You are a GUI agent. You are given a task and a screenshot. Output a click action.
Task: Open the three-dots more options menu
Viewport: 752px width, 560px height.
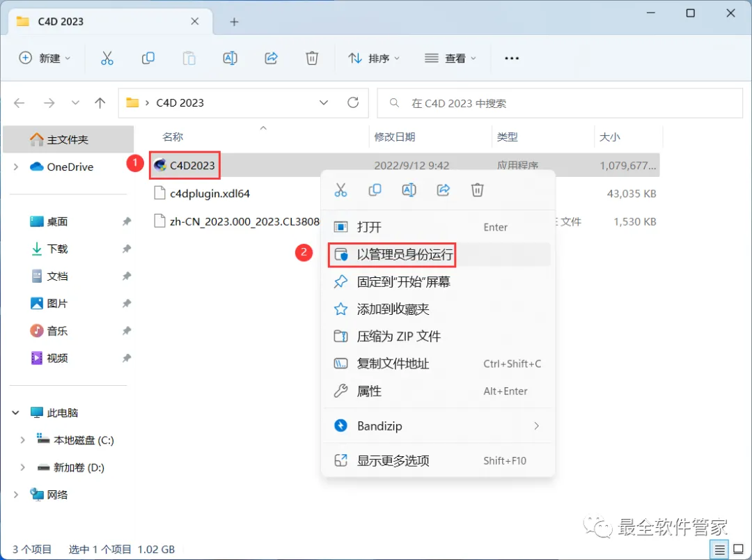[512, 58]
